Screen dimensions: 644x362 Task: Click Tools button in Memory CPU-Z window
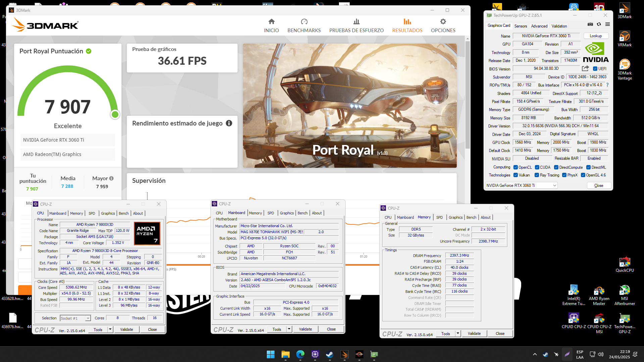[x=446, y=333]
